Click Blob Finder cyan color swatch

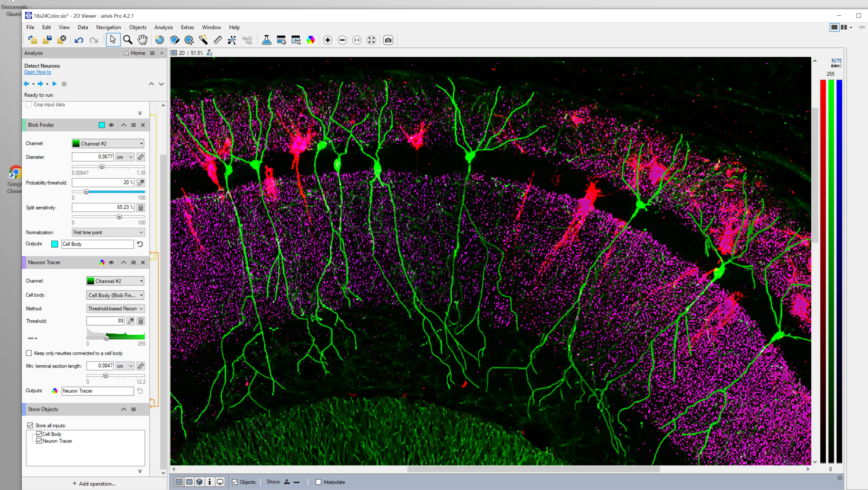(102, 125)
